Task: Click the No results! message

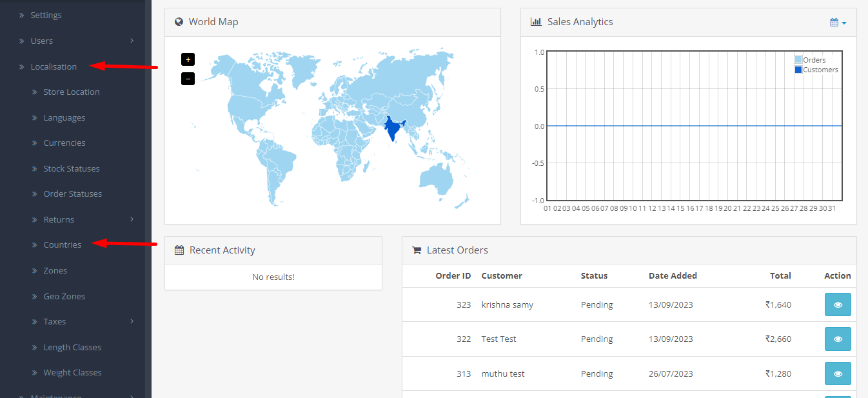Action: (273, 277)
